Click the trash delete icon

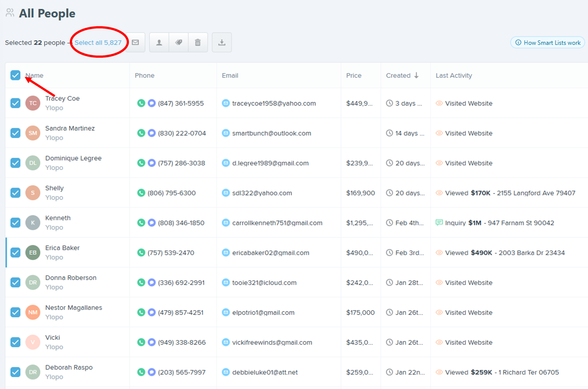(198, 43)
